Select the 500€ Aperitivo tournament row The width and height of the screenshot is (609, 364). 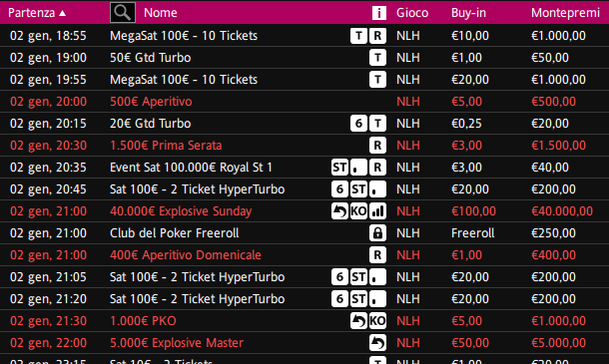click(304, 102)
